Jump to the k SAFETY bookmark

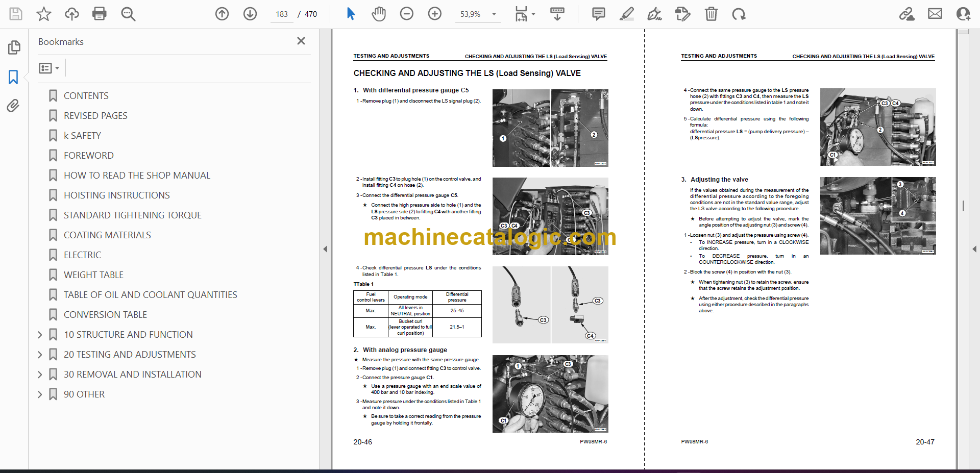[x=82, y=136]
